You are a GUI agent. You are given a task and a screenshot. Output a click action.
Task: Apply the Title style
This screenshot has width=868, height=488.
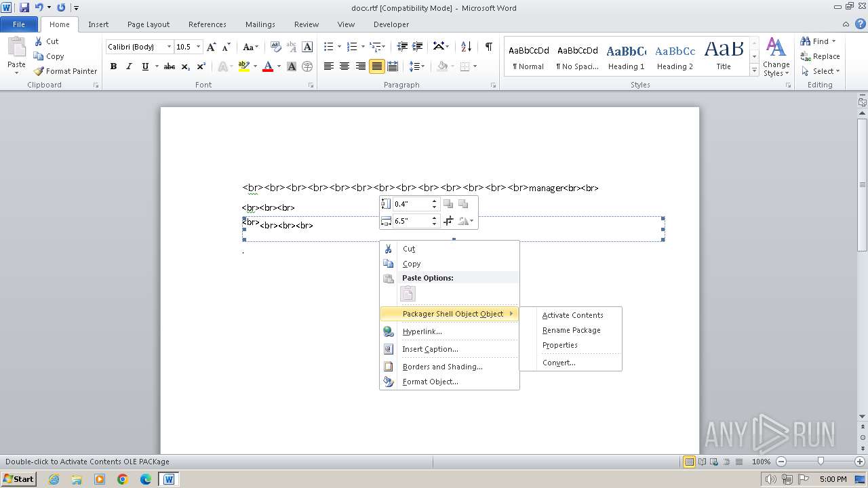pyautogui.click(x=724, y=56)
